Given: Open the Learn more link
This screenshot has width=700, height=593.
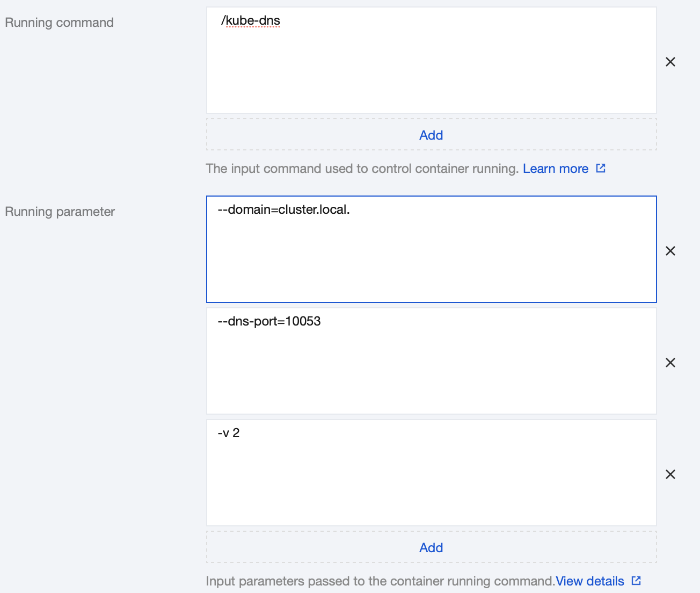Looking at the screenshot, I should (x=556, y=169).
